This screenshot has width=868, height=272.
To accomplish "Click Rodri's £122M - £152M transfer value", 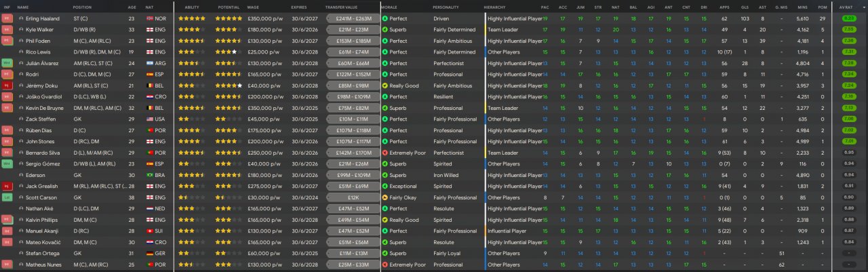I will (353, 75).
